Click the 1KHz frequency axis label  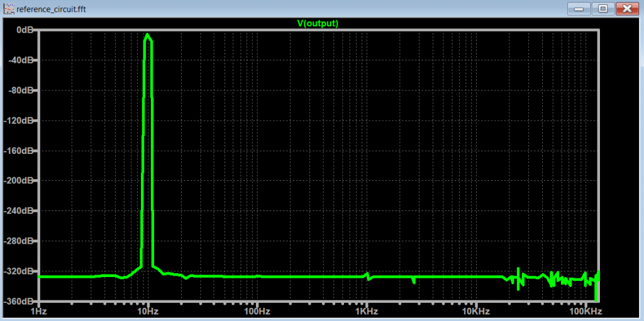coord(366,312)
